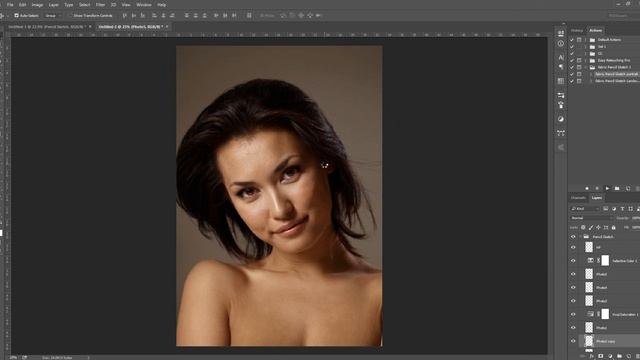The height and width of the screenshot is (360, 640).
Task: Open the layer Kind filter dropdown
Action: (x=584, y=209)
